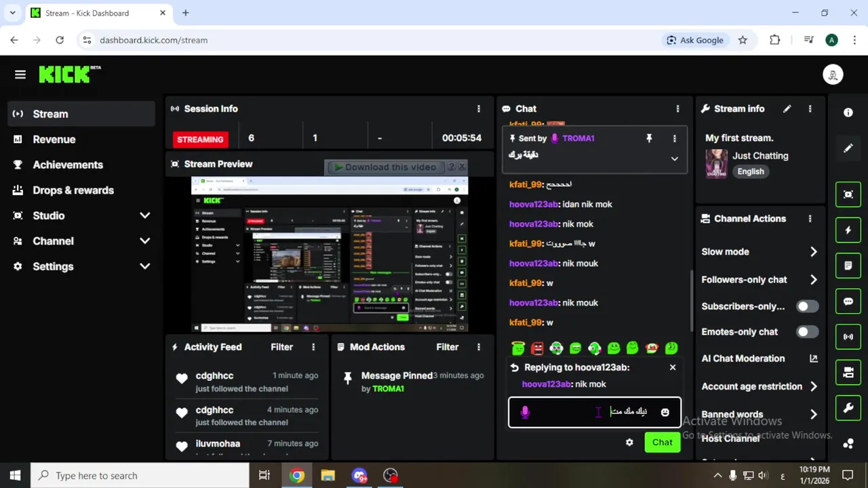The width and height of the screenshot is (868, 488).
Task: Click the chat message input field
Action: (x=595, y=412)
